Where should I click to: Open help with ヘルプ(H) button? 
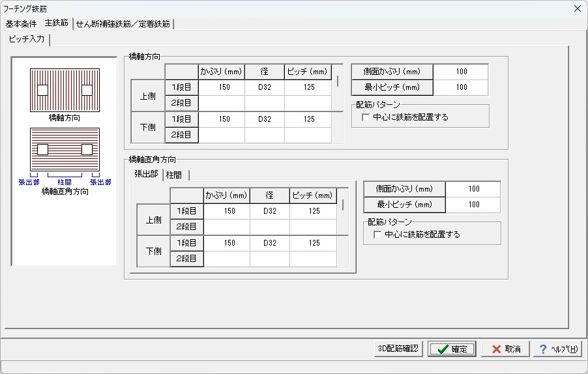coord(557,349)
